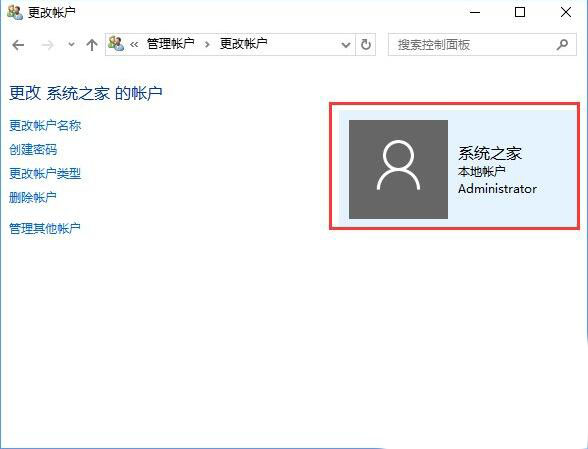Screen dimensions: 588x449
Task: Open the recent locations dropdown arrow
Action: (71, 45)
